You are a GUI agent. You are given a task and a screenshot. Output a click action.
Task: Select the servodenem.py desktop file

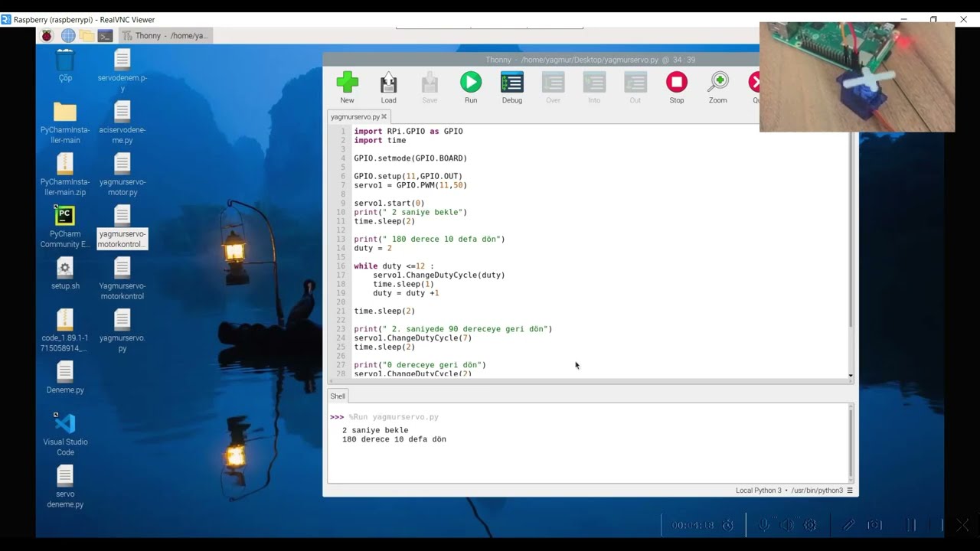tap(122, 70)
